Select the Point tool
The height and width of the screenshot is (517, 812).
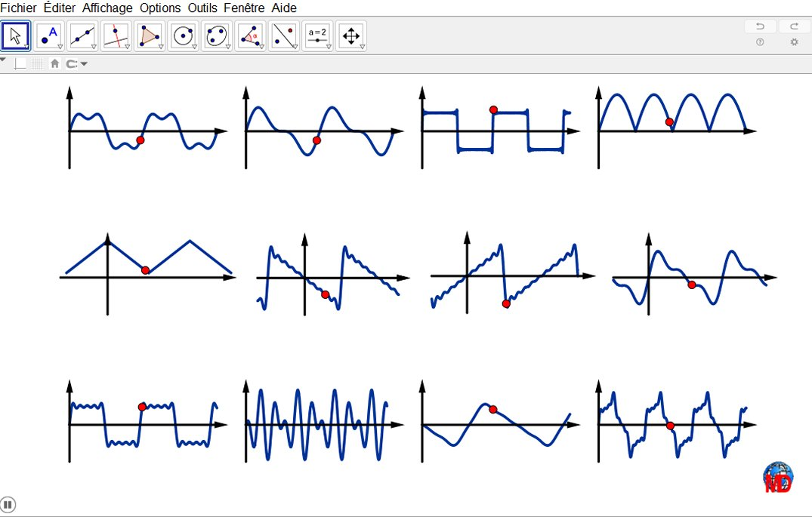coord(49,35)
